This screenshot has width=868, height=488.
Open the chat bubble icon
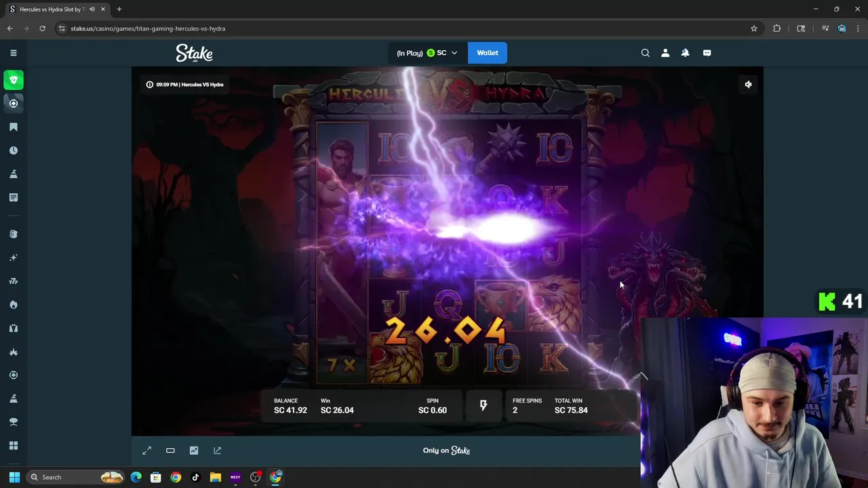pos(707,53)
